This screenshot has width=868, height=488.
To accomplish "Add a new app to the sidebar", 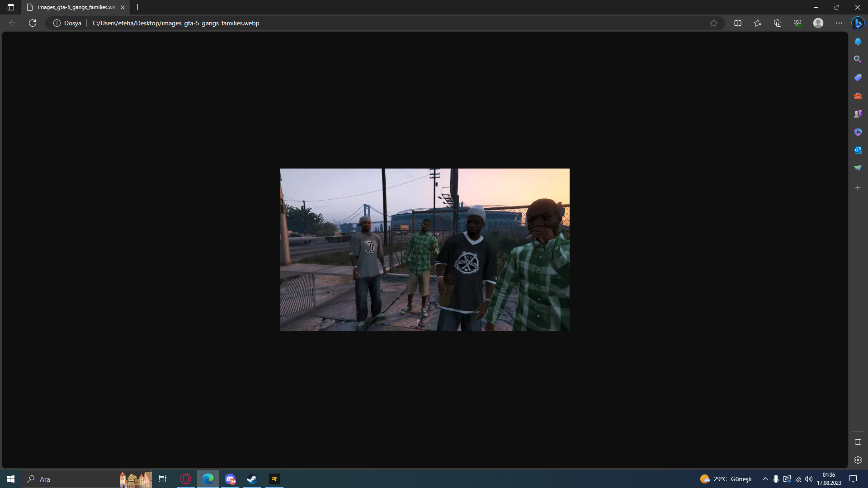I will pyautogui.click(x=858, y=188).
